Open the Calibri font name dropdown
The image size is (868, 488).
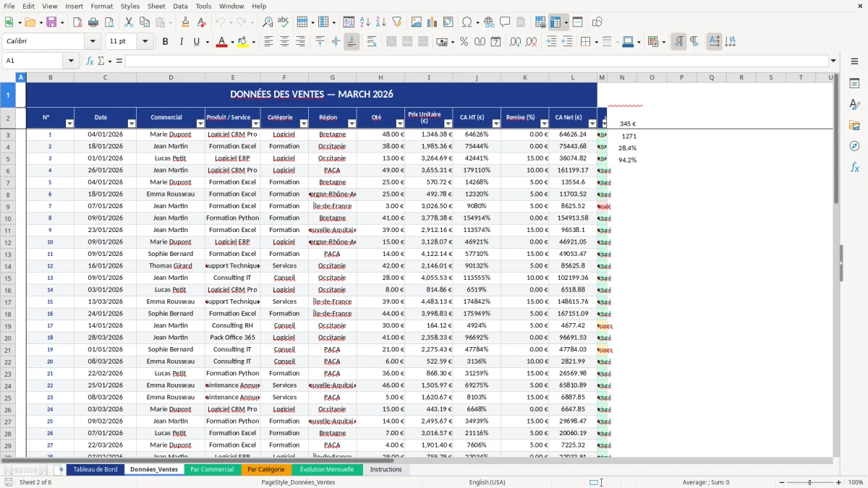point(91,42)
